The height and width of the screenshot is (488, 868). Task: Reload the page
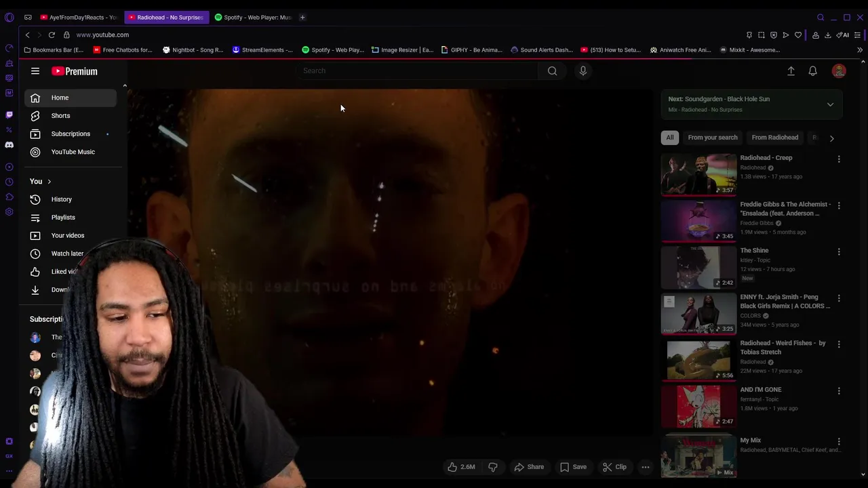click(x=52, y=35)
